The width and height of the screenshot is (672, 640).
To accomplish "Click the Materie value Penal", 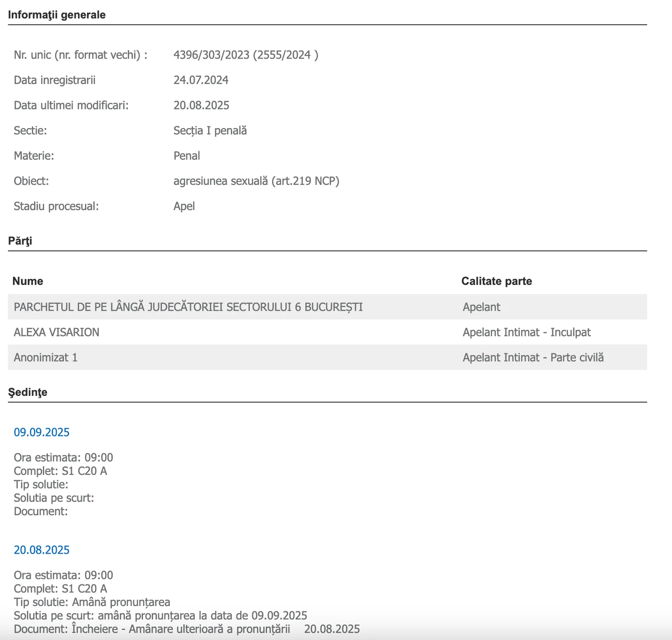I will point(187,156).
